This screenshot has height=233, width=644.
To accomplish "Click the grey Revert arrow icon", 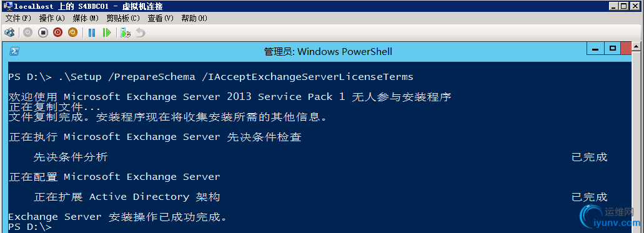I will point(141,32).
